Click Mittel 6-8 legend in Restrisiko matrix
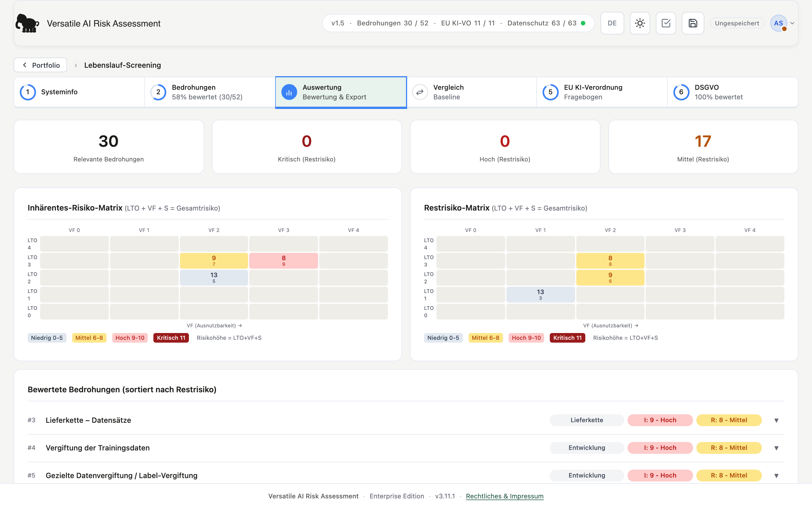The height and width of the screenshot is (508, 812). (486, 338)
